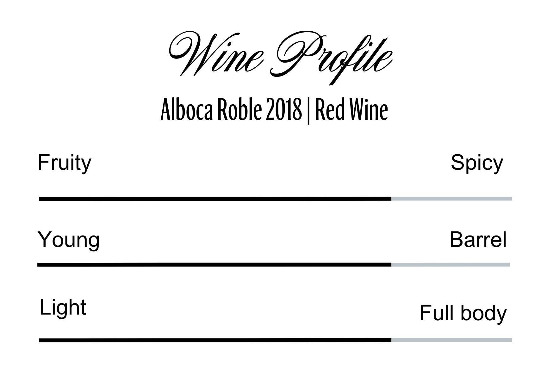Click gray unfilled part of Light–Full body slider
553x392 pixels.
click(451, 340)
